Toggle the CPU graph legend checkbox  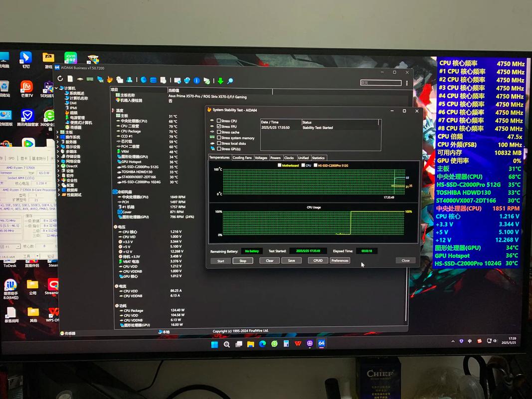pos(303,165)
